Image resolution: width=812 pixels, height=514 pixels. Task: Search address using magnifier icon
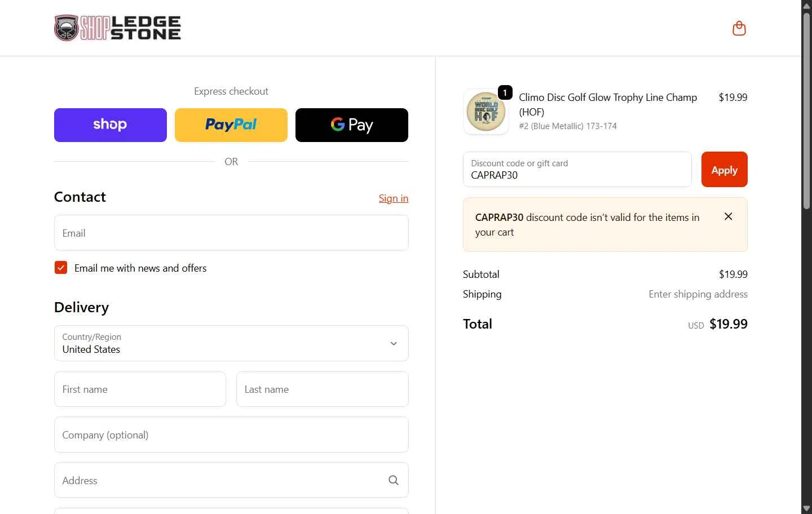(x=394, y=480)
